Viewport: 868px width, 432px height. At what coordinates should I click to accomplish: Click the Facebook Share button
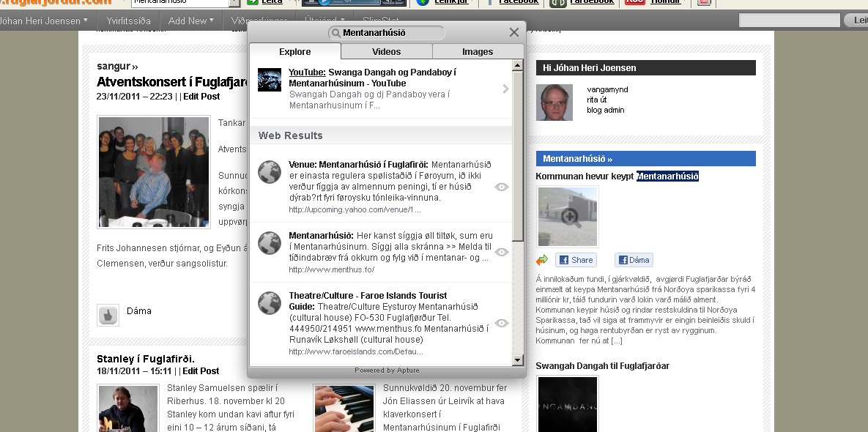pyautogui.click(x=576, y=260)
